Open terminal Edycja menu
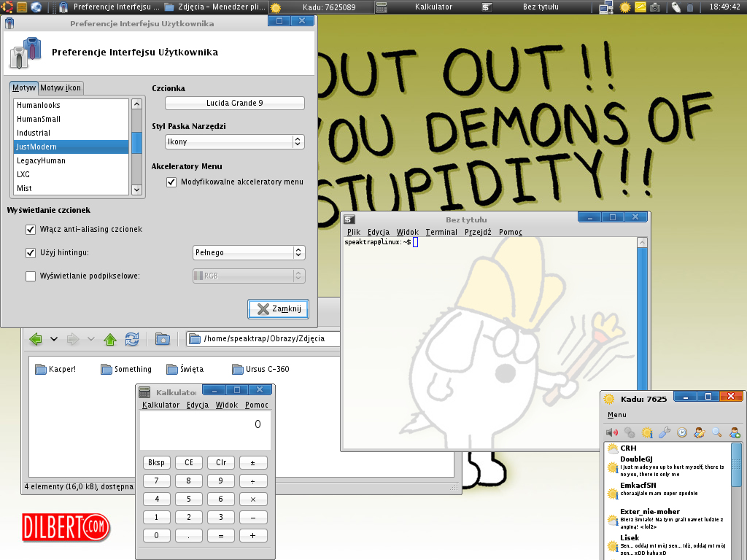Screen dimensions: 747x560 [x=379, y=232]
